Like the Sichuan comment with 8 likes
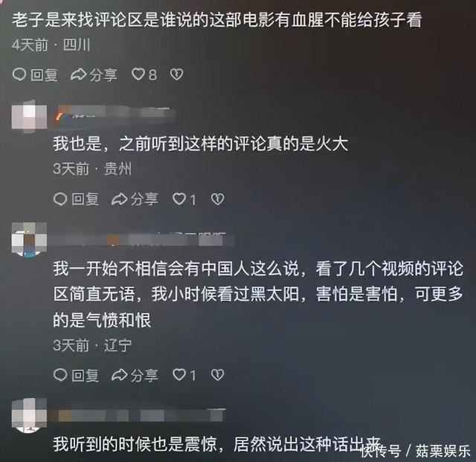476x462 pixels. tap(144, 74)
